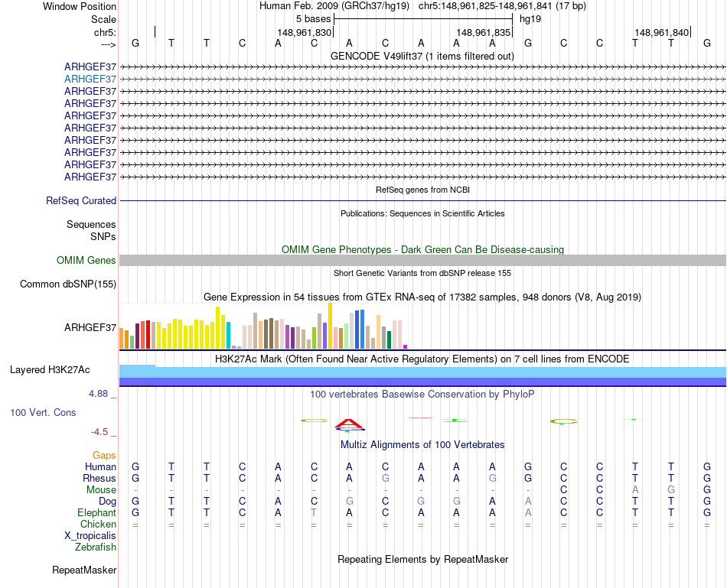Screen dimensions: 727x588
Task: Click the red A peak in PhyloP conservation track
Action: pos(349,424)
